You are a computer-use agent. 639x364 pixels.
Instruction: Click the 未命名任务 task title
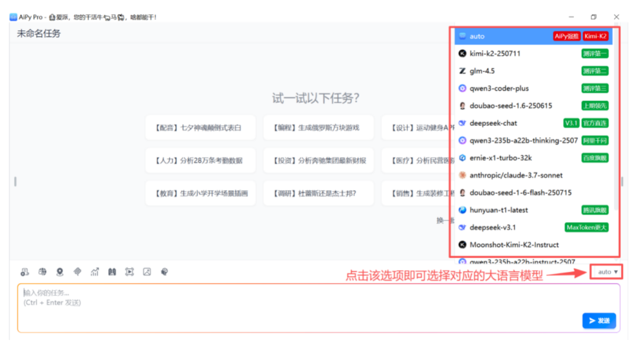point(38,34)
